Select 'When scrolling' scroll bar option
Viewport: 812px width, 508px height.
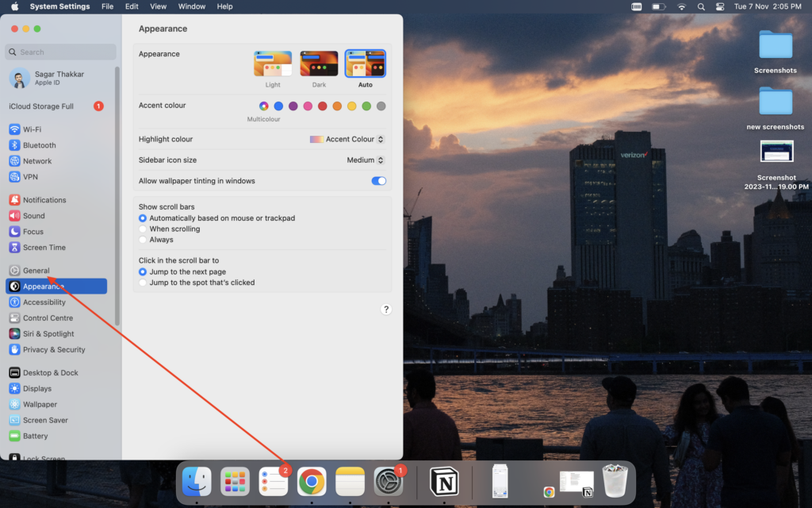[143, 229]
